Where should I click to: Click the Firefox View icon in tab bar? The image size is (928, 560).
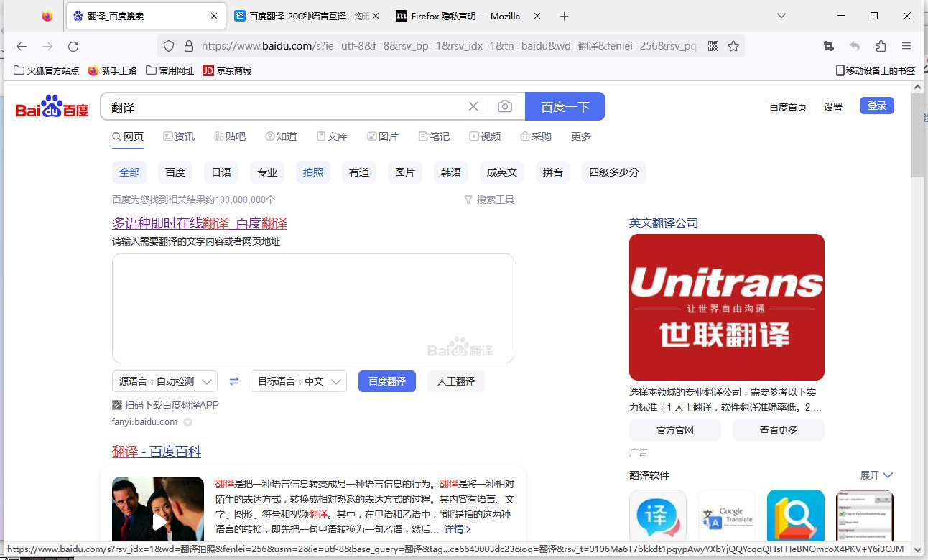tap(47, 16)
